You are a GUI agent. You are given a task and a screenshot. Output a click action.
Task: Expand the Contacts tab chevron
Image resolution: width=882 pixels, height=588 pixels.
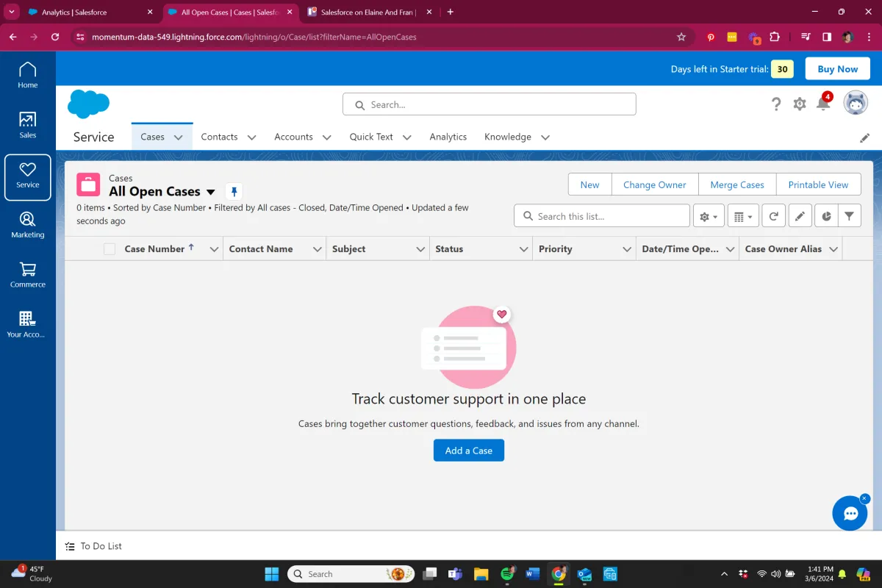[x=251, y=137]
